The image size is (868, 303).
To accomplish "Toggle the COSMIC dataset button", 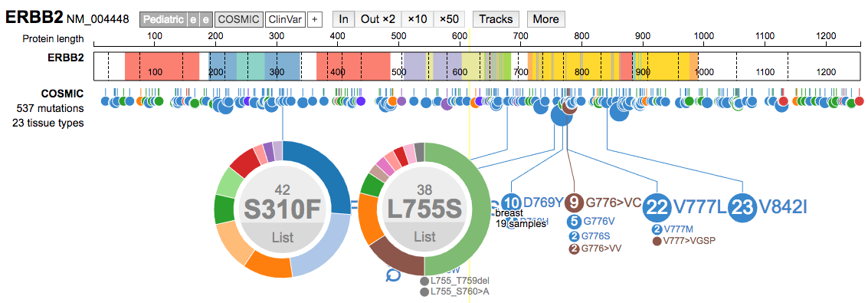I will click(x=238, y=19).
